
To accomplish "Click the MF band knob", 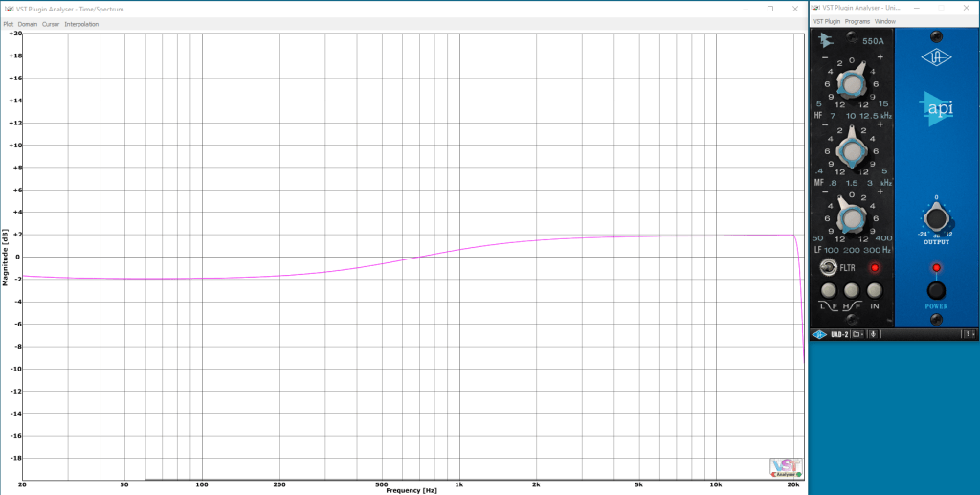I will pyautogui.click(x=851, y=150).
